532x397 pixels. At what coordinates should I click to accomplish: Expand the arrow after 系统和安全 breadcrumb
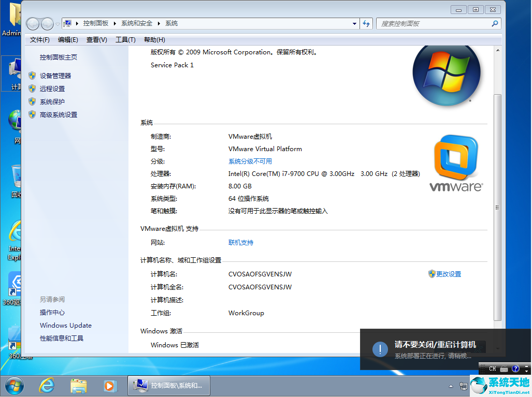click(159, 23)
